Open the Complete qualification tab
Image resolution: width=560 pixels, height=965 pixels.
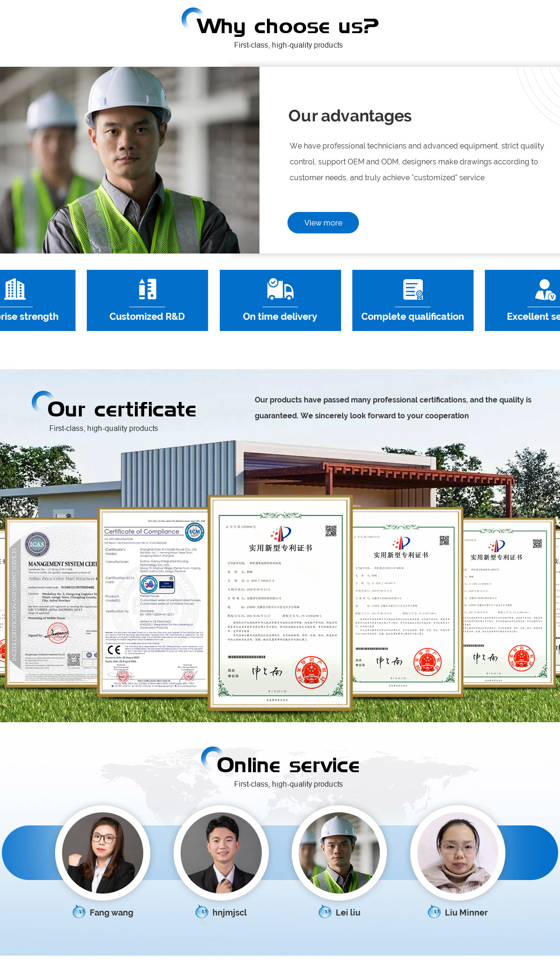[x=413, y=300]
